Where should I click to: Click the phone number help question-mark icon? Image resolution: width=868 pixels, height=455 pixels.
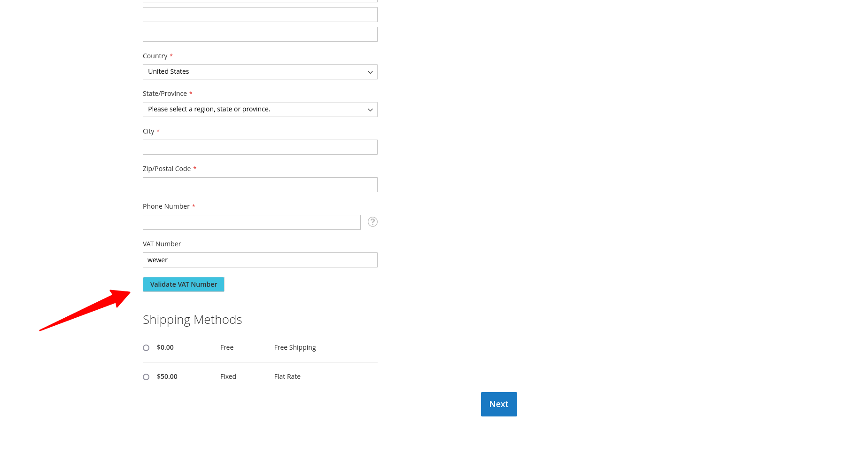372,222
